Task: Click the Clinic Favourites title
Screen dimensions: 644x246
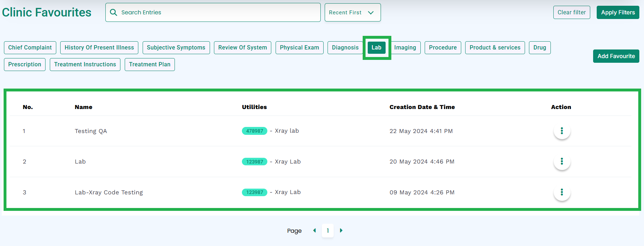Action: pos(47,13)
